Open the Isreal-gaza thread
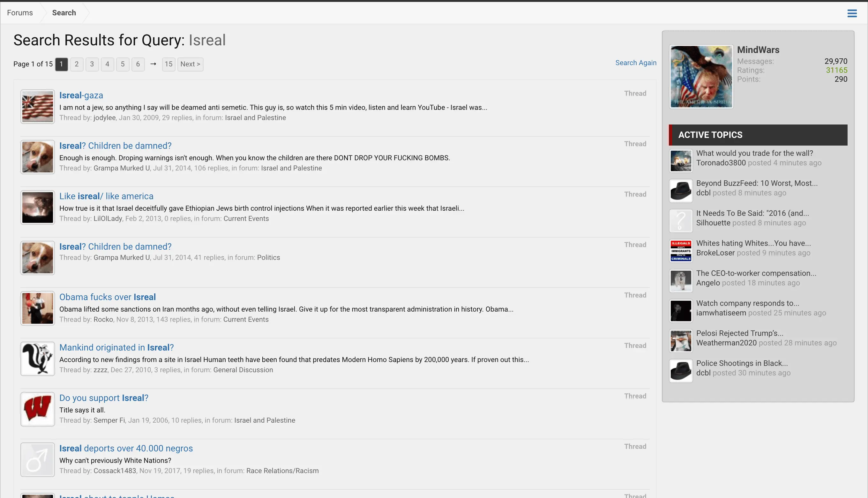 click(81, 95)
